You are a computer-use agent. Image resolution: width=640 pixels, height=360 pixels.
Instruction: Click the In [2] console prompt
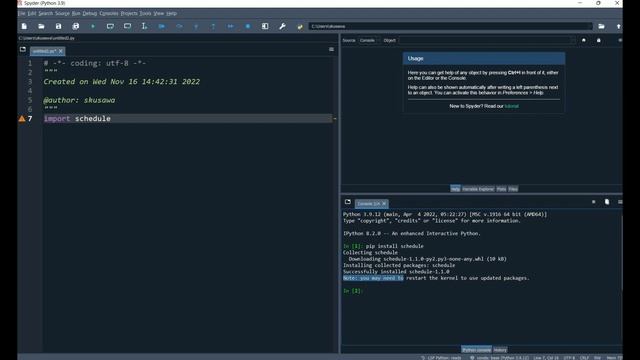pyautogui.click(x=353, y=291)
